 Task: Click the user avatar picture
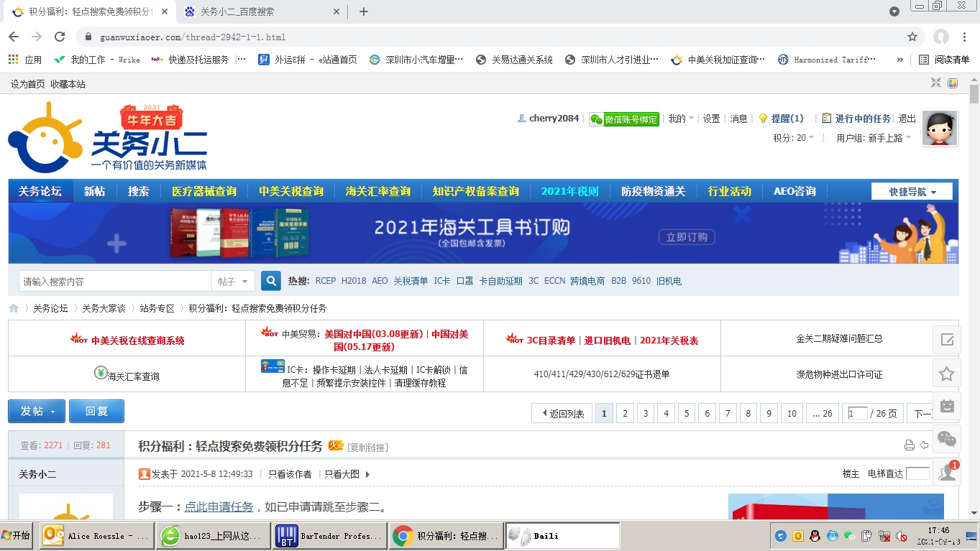(x=940, y=129)
